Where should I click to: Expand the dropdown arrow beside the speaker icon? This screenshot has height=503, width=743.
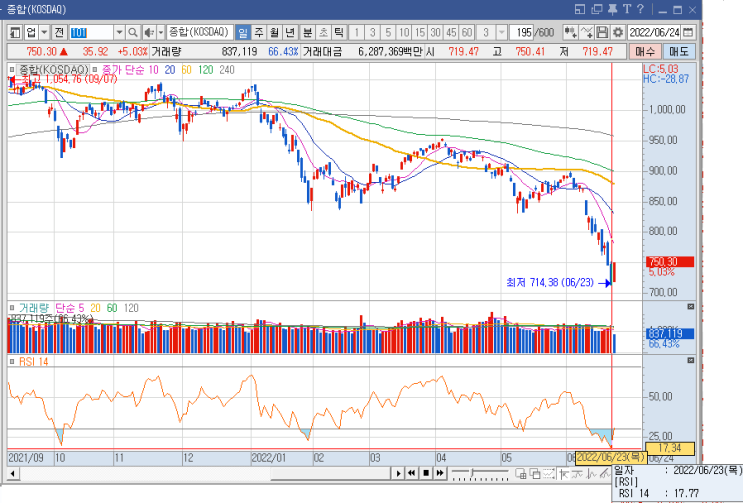point(161,32)
